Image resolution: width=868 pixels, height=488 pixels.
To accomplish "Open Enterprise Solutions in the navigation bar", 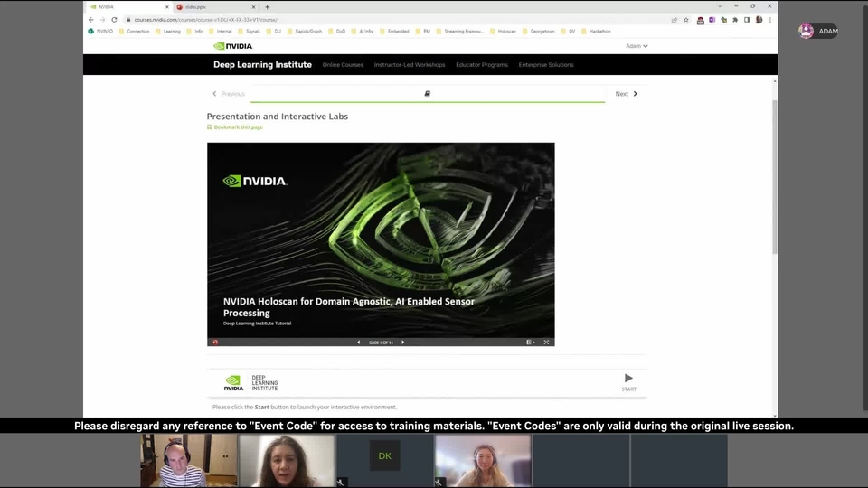I will click(546, 65).
